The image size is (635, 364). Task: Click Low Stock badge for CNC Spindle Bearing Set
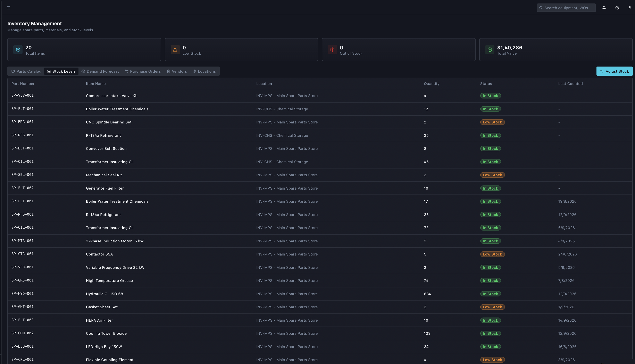pyautogui.click(x=492, y=122)
